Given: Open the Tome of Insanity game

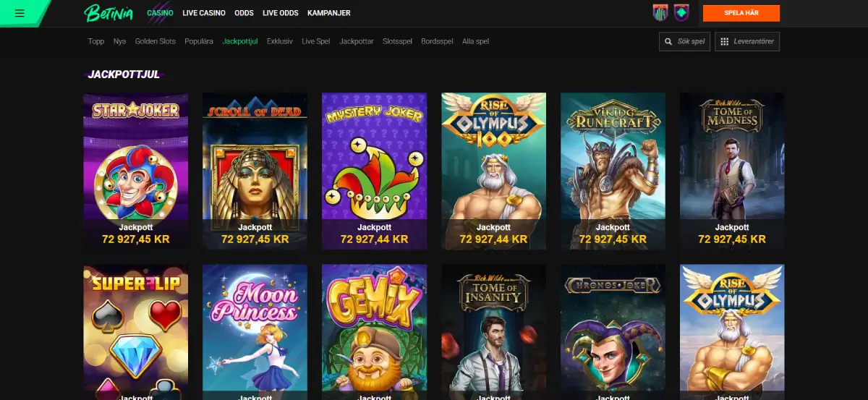Looking at the screenshot, I should (493, 332).
